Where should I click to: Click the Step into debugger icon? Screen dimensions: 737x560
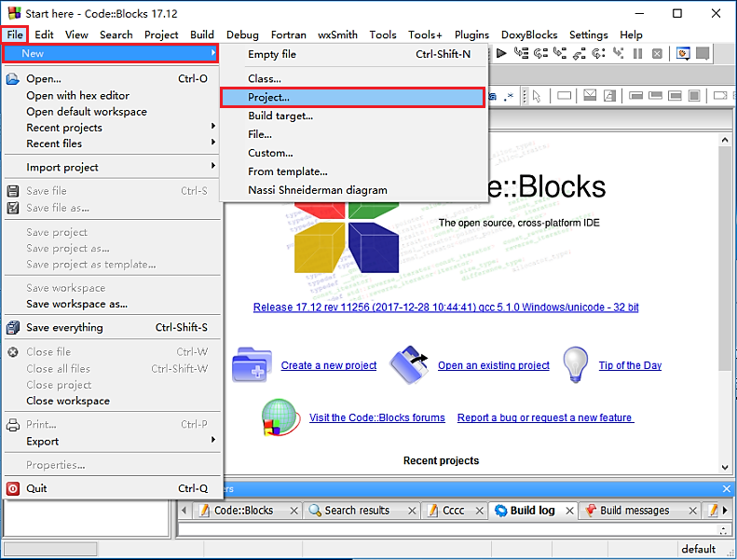pyautogui.click(x=560, y=53)
